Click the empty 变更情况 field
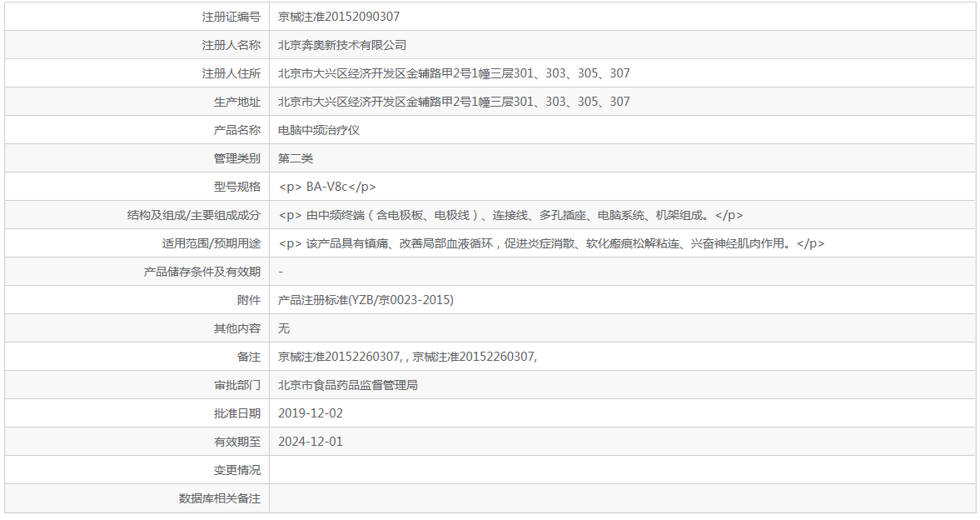 pyautogui.click(x=416, y=469)
